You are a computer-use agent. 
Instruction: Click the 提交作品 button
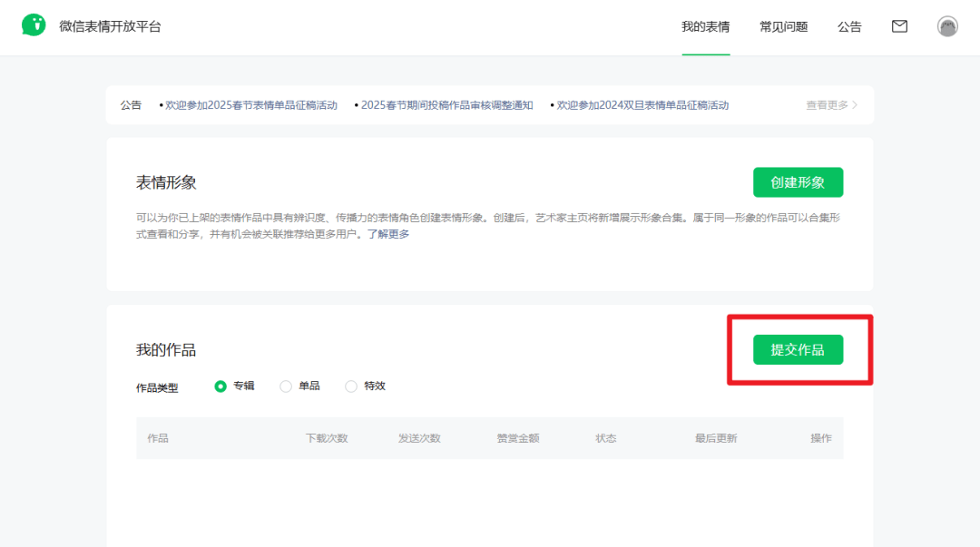tap(799, 349)
